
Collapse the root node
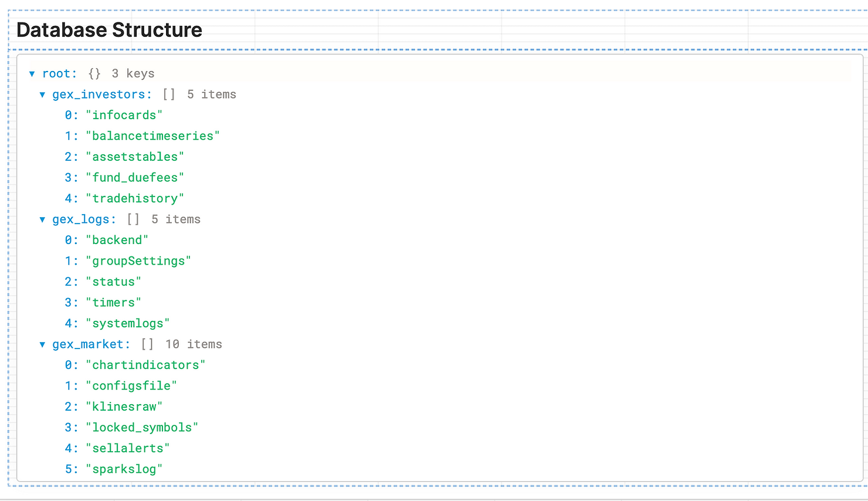point(32,73)
